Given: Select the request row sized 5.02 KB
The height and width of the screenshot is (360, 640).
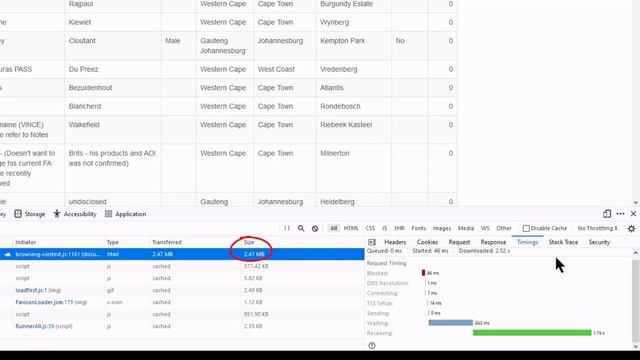Looking at the screenshot, I should click(182, 278).
